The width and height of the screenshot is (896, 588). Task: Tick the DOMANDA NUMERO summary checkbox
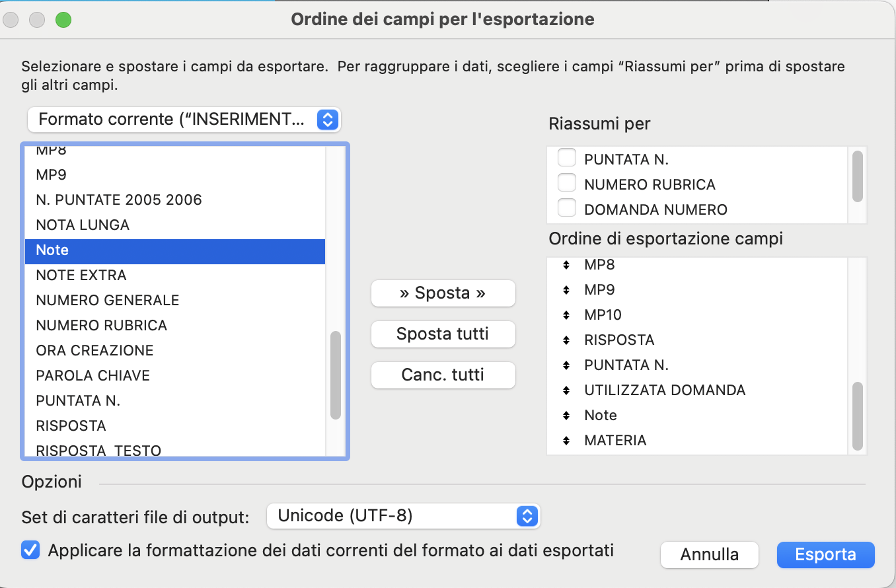(567, 209)
